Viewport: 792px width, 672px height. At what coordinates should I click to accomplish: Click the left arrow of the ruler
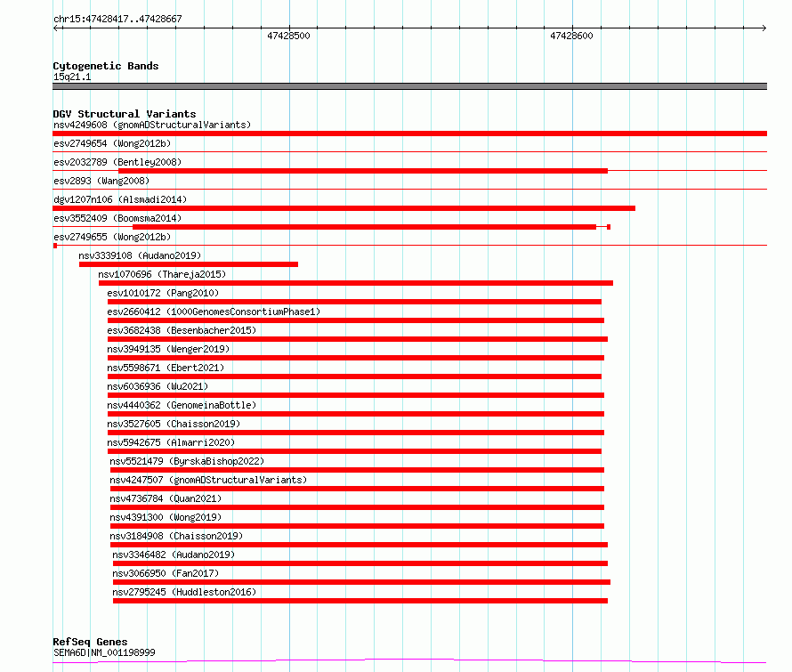[56, 28]
